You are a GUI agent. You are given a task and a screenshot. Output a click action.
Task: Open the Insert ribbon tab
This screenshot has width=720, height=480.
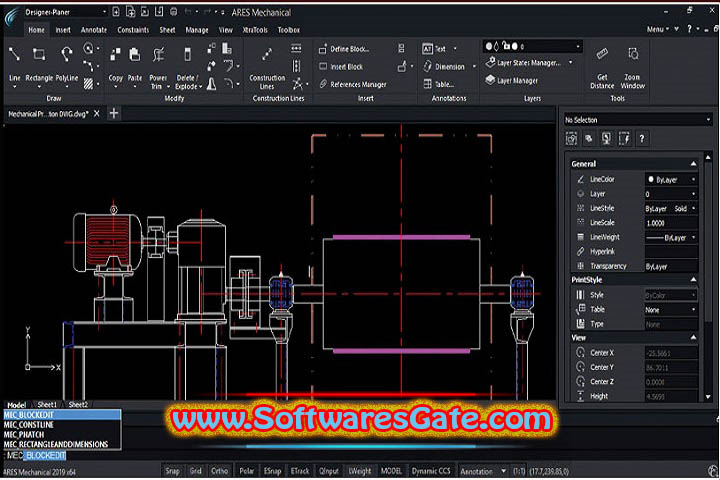(x=63, y=30)
